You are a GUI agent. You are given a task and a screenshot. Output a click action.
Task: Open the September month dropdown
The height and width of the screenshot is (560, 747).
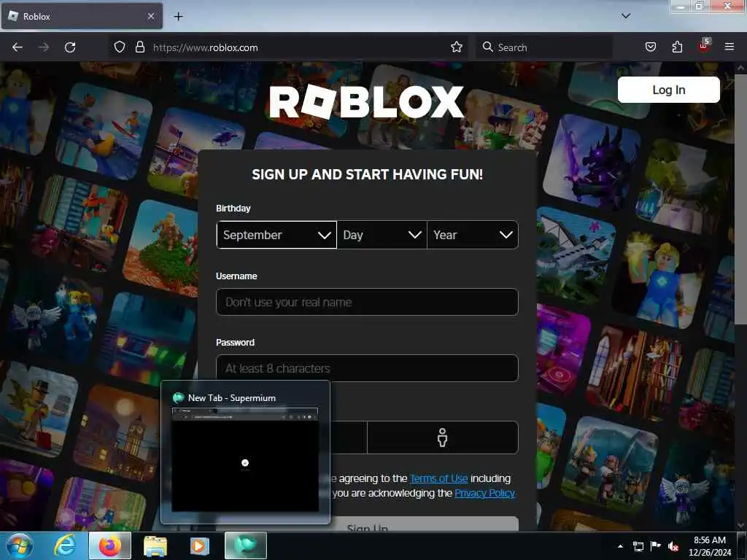[x=276, y=235]
